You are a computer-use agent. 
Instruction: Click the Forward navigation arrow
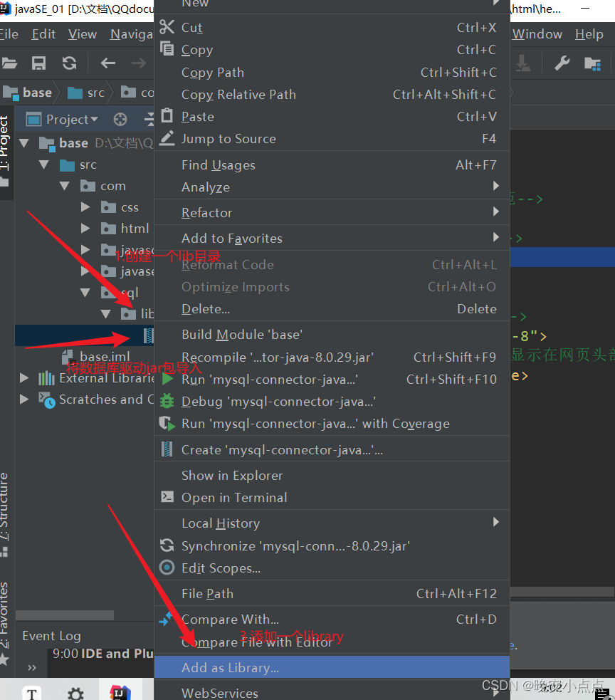coord(139,63)
